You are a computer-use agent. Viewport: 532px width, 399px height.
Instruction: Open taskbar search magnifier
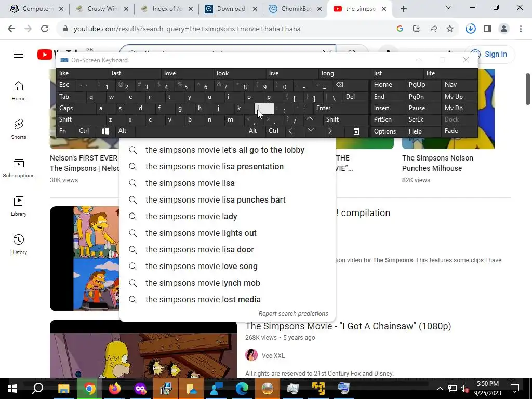37,389
